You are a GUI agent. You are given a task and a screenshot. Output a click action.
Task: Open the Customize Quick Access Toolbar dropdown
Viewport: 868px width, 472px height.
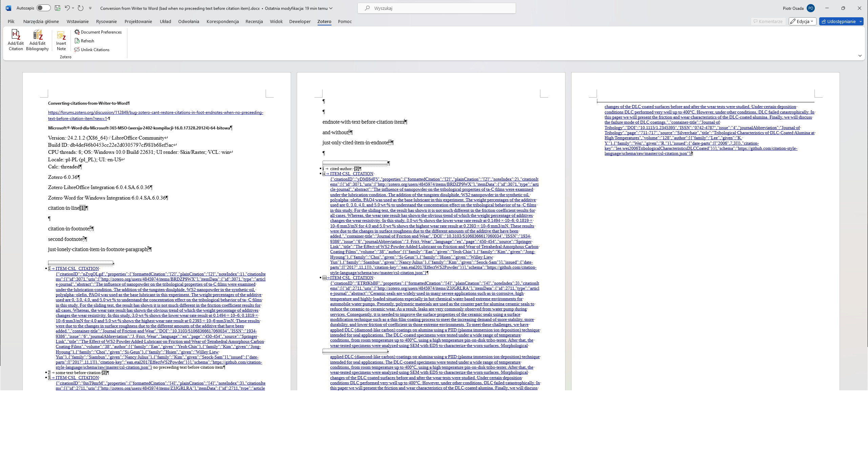(90, 8)
